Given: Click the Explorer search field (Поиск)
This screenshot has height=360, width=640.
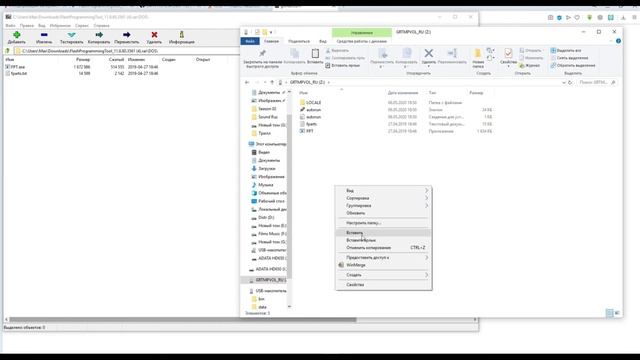Looking at the screenshot, I should click(597, 82).
